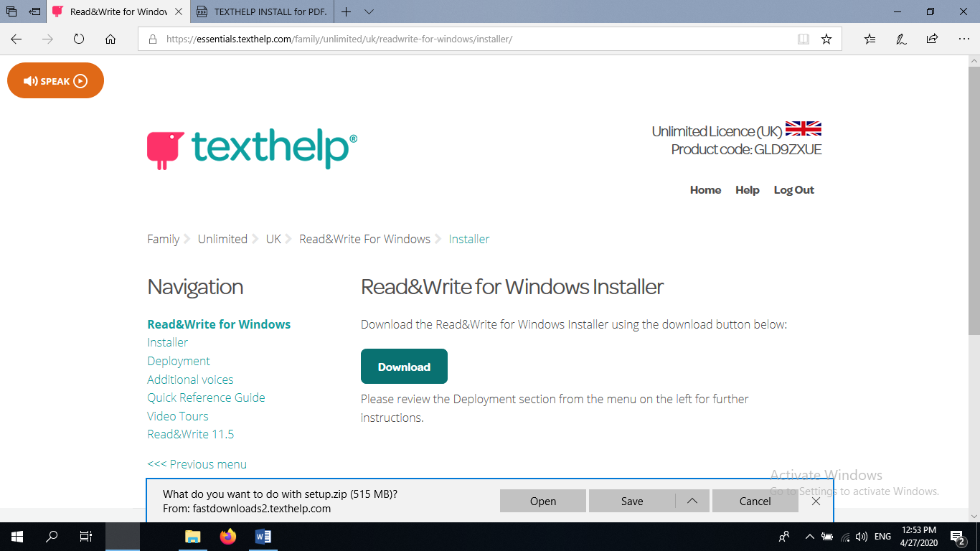Viewport: 980px width, 551px height.
Task: Switch to TEXTHELP INSTALL for PDF tab
Action: [x=263, y=11]
